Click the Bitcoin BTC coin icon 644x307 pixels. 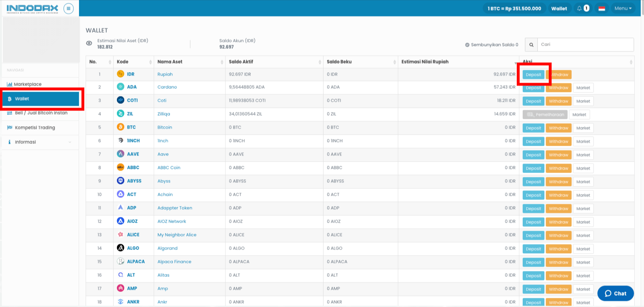121,127
